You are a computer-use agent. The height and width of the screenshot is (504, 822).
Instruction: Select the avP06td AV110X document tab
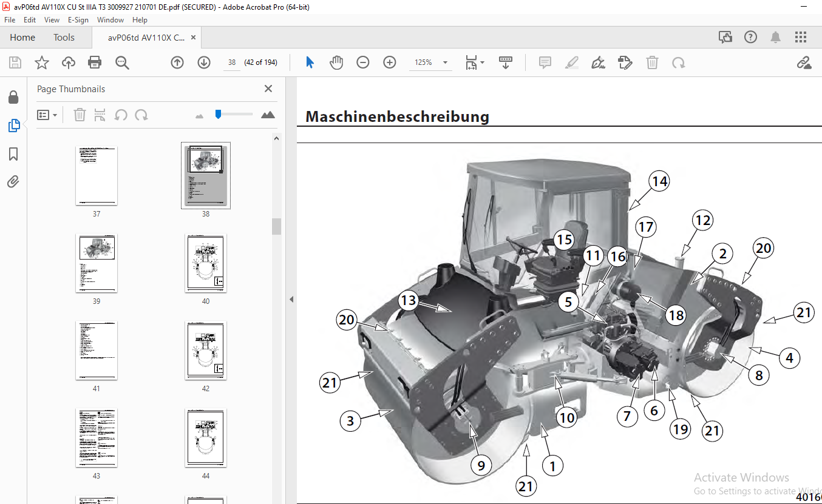[146, 38]
